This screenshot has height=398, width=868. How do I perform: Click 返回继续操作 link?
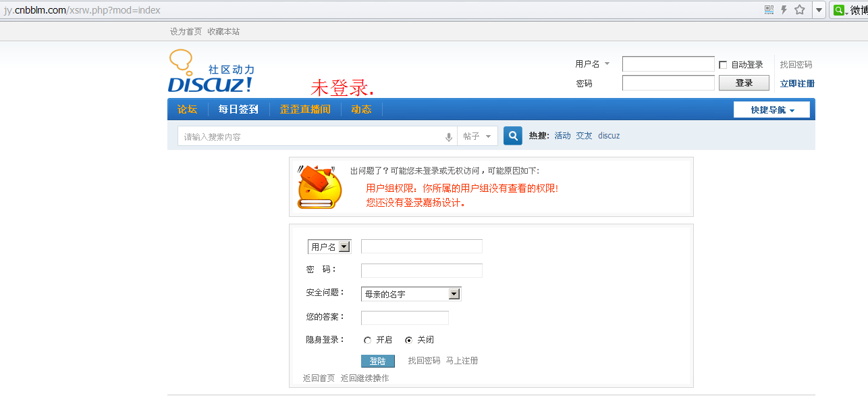[x=364, y=378]
